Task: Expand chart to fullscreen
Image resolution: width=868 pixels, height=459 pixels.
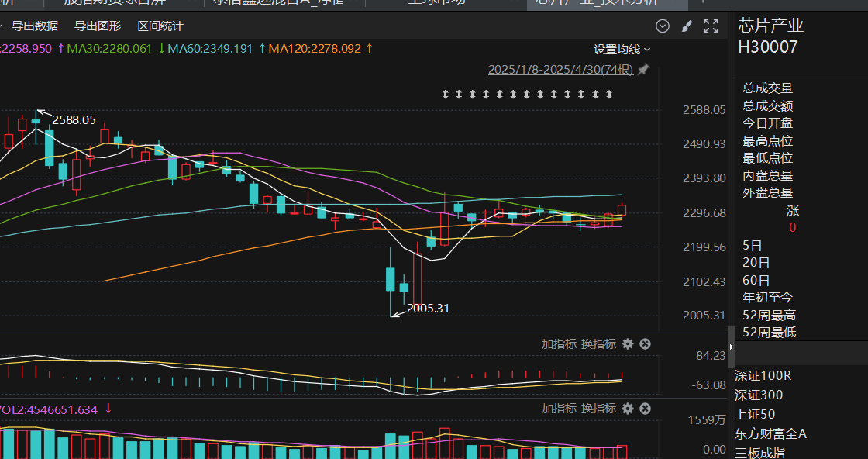Action: (711, 26)
